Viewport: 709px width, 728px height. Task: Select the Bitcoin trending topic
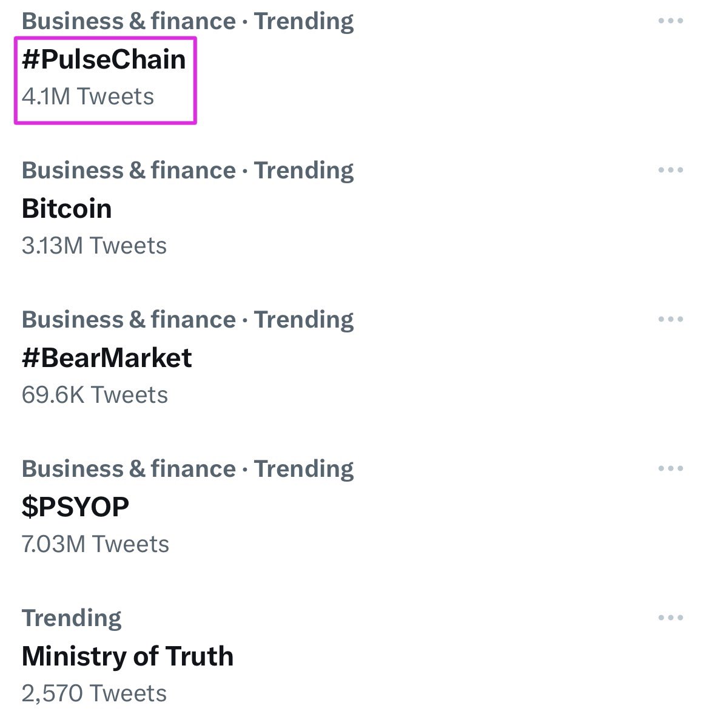67,209
